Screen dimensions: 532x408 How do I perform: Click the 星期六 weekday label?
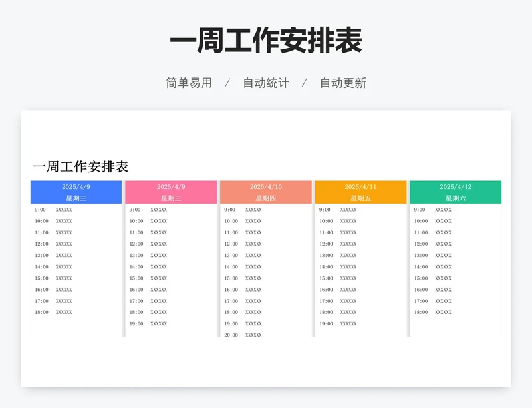point(456,198)
